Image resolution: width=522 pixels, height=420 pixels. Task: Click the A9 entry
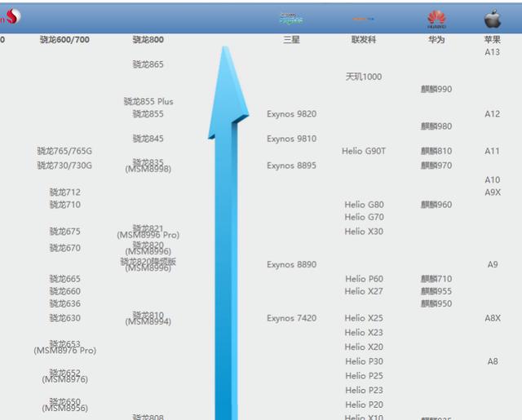(x=493, y=264)
